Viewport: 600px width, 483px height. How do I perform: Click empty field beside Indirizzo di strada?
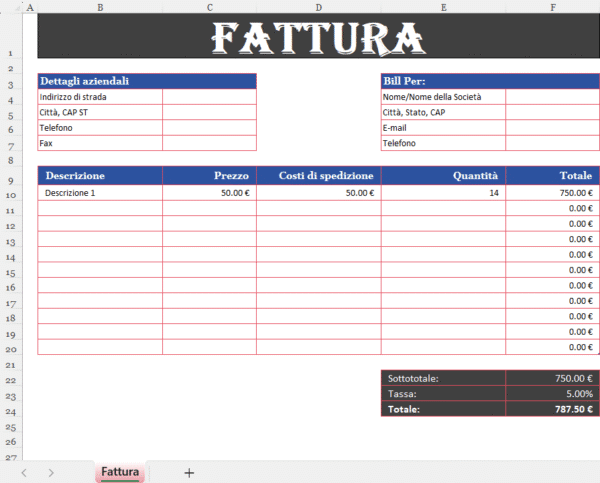[209, 97]
